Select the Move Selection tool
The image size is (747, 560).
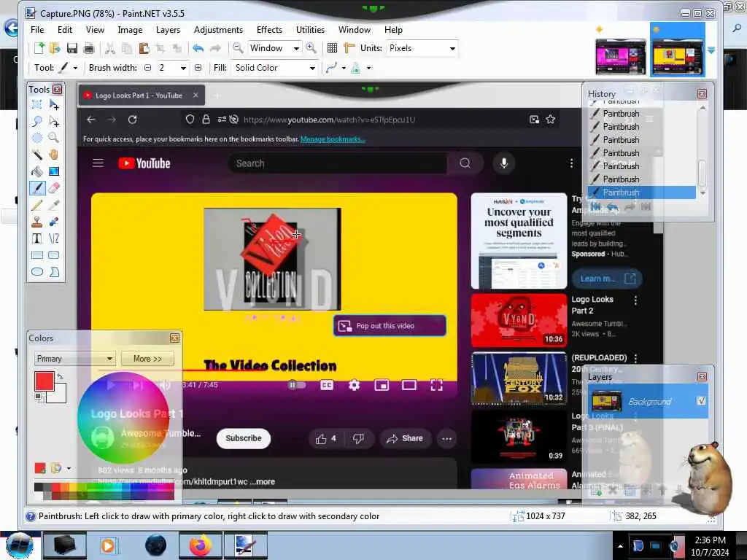tap(54, 121)
